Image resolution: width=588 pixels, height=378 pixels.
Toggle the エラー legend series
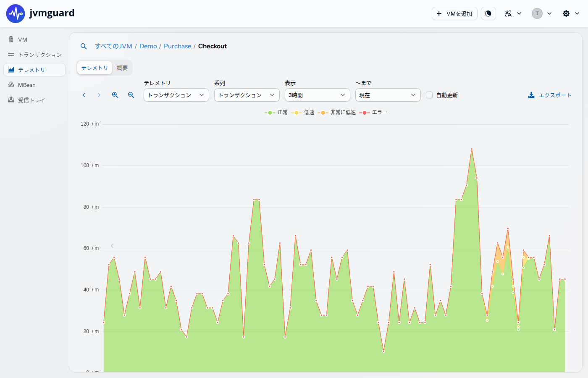tap(373, 113)
